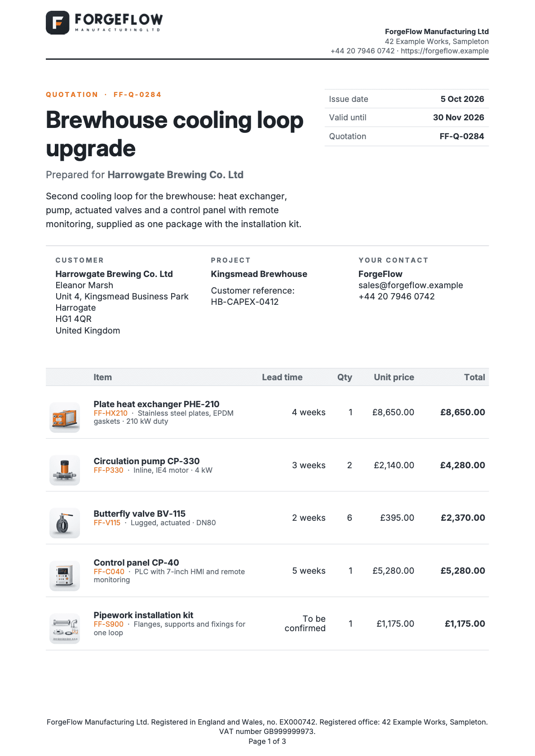Click 'Harrowgate Brewing Co. Ltd' under CUSTOMER
The image size is (535, 756).
click(114, 274)
